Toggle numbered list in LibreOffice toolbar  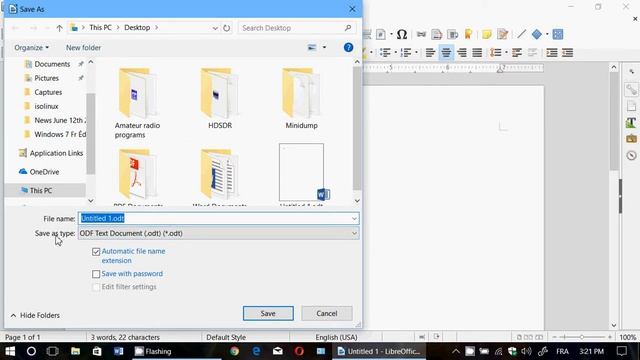coord(406,52)
